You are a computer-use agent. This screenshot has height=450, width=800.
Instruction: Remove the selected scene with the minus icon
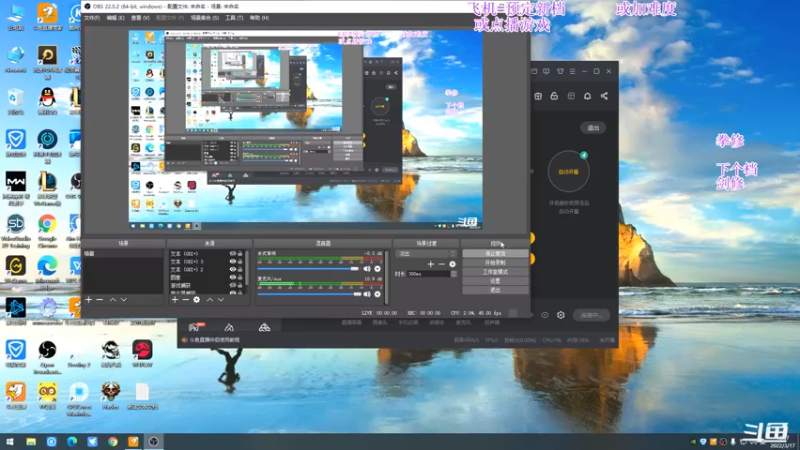tap(100, 300)
